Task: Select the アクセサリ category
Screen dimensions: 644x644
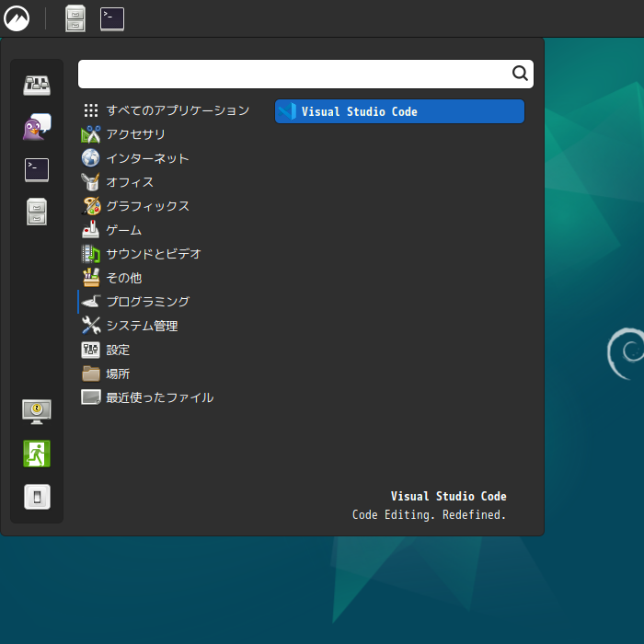Action: [x=135, y=134]
